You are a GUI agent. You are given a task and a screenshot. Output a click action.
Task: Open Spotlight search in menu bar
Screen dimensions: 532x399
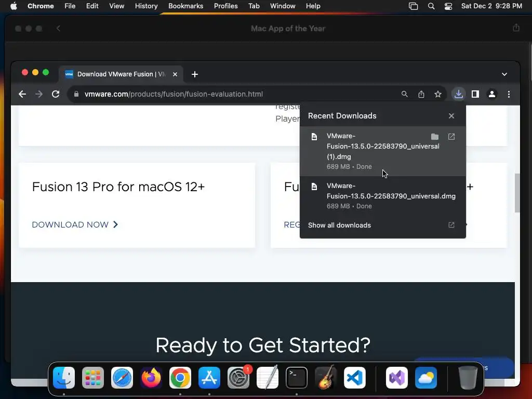point(431,6)
